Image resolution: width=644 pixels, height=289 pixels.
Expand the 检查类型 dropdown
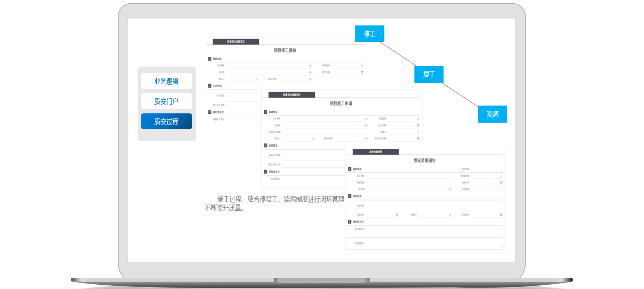click(x=501, y=189)
